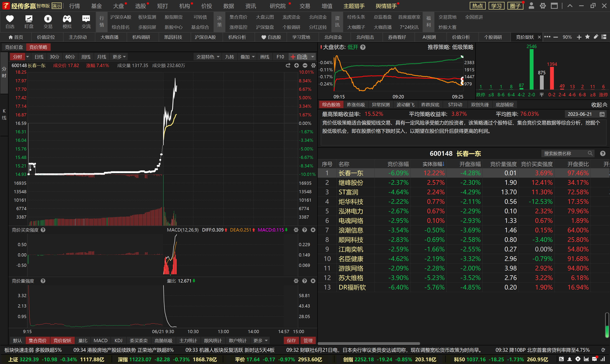The height and width of the screenshot is (364, 610).
Task: Toggle the KDJ indicator
Action: 118,341
